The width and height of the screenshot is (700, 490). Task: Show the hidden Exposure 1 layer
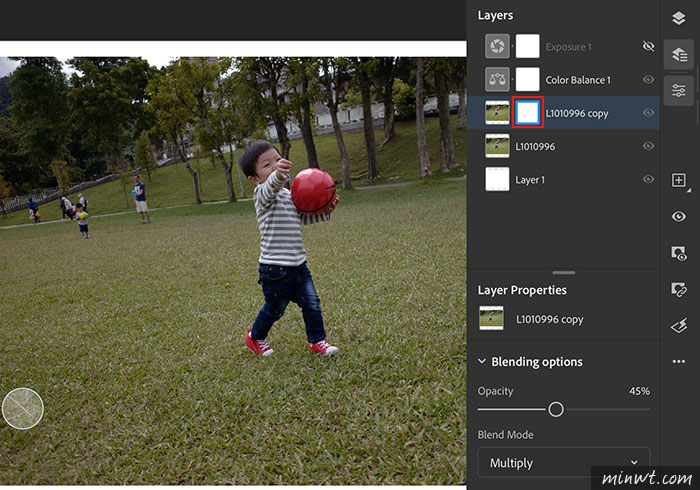(x=648, y=46)
